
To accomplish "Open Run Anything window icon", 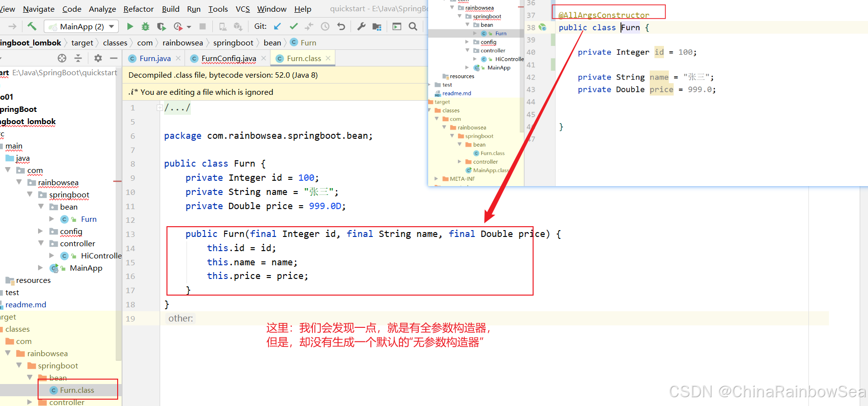I will (x=397, y=26).
